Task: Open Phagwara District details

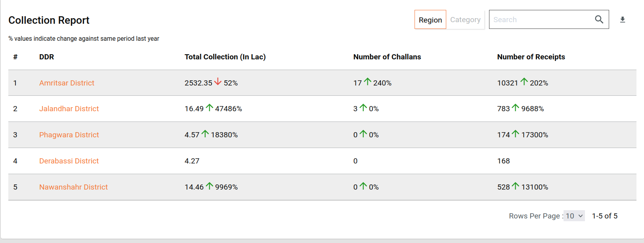Action: (x=69, y=135)
